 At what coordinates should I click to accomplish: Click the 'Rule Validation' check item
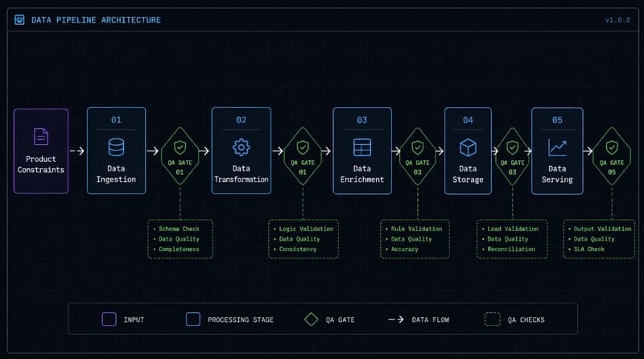tap(416, 229)
